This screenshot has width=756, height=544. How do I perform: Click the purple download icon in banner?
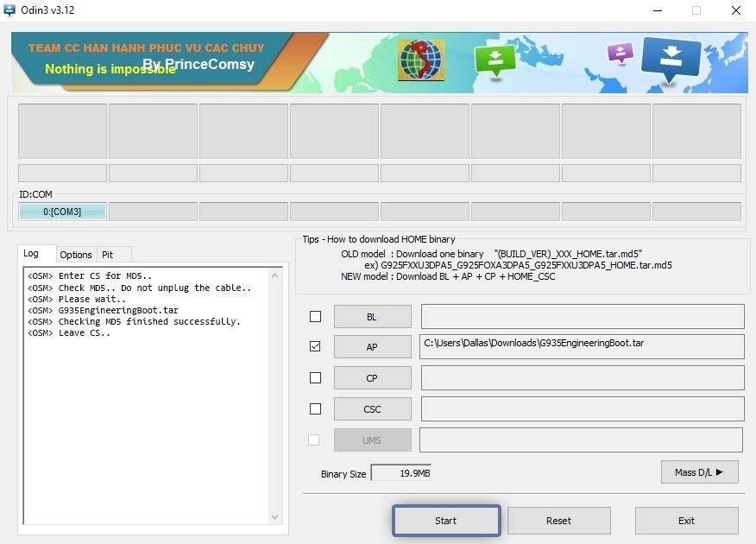pos(621,52)
